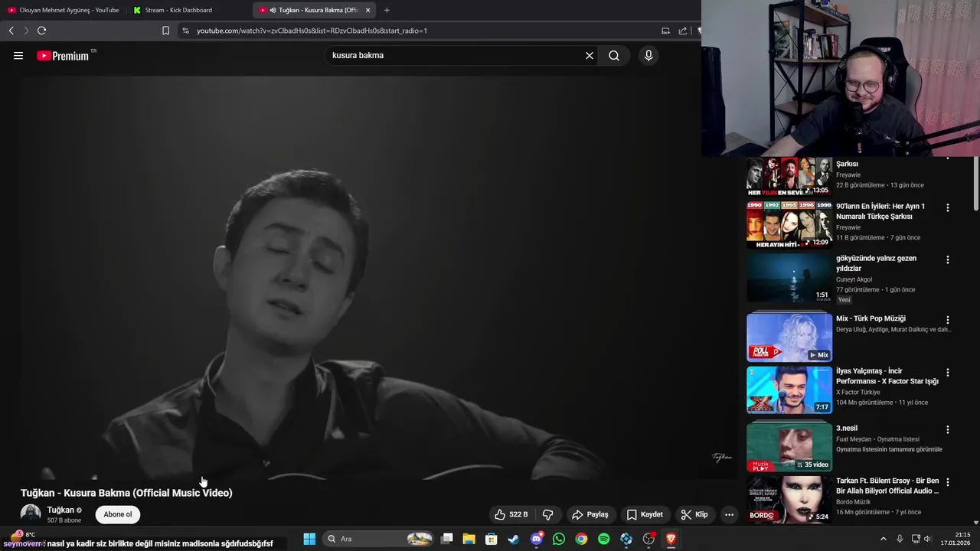Open Discord from the taskbar

tap(537, 539)
